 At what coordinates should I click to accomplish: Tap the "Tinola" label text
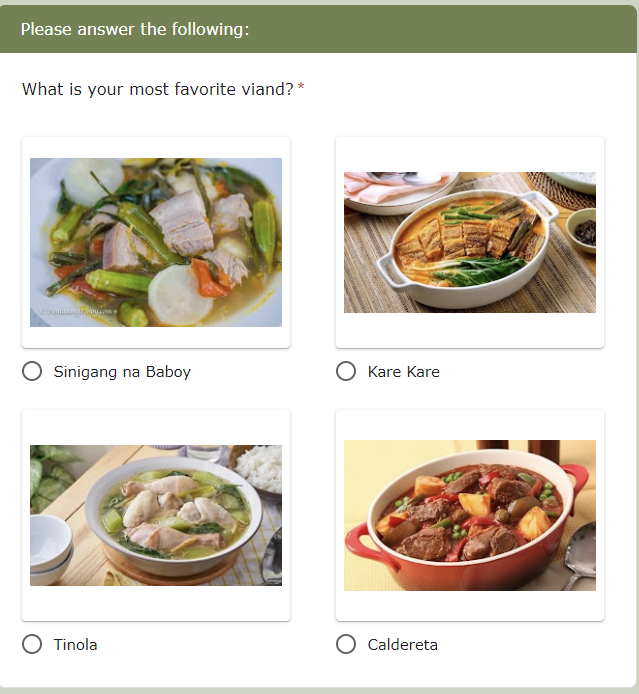coord(76,645)
